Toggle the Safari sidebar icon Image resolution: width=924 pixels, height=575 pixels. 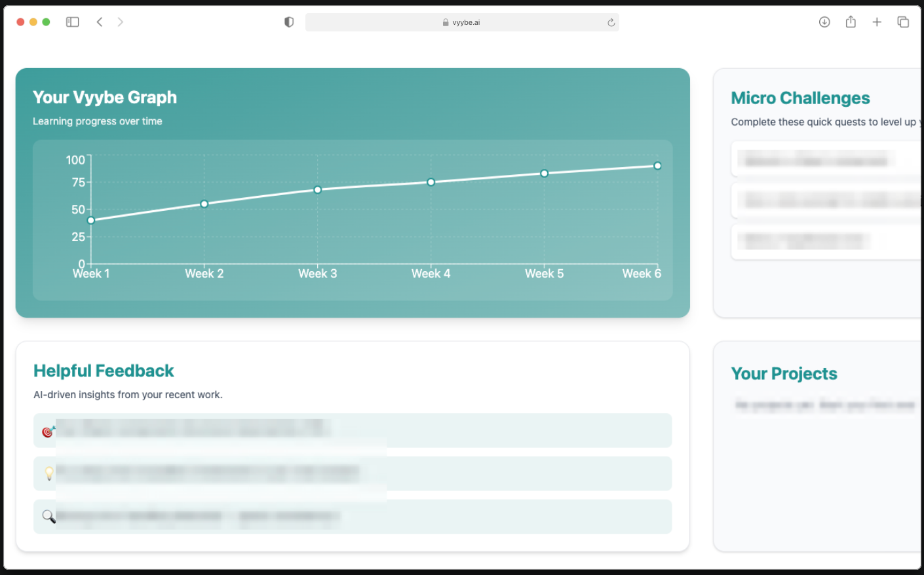click(x=73, y=22)
